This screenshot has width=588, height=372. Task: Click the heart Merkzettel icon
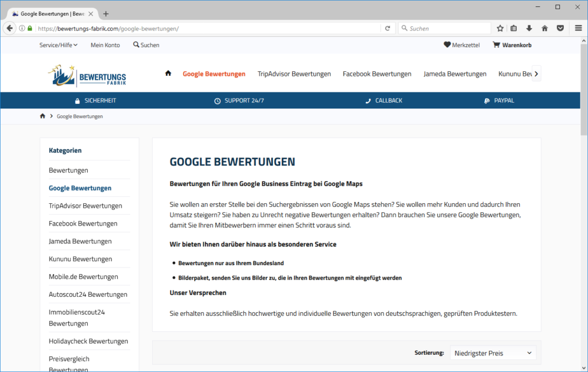[447, 45]
